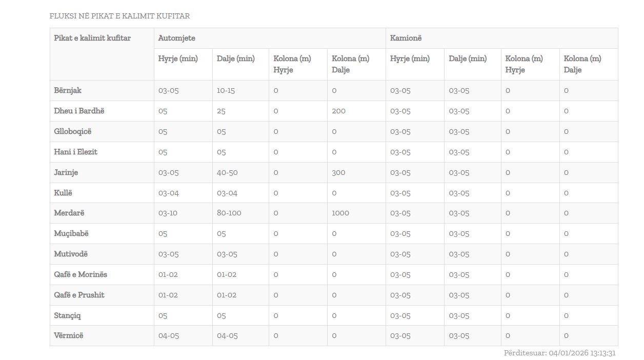Click the "Automjete" column group header
The width and height of the screenshot is (644, 360).
[176, 38]
